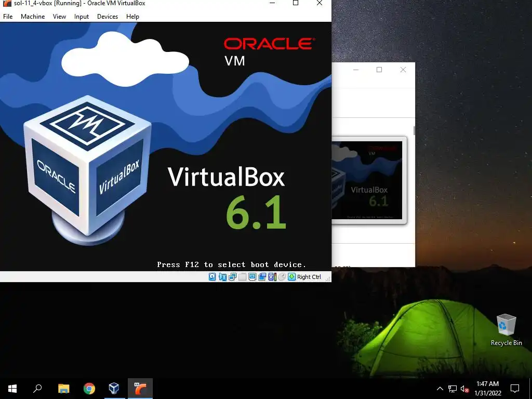The height and width of the screenshot is (399, 532).
Task: Click the green arrow keyboard capture icon
Action: [292, 277]
